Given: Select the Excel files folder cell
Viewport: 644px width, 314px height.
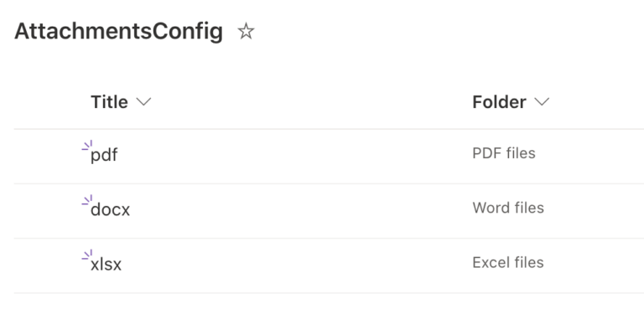Looking at the screenshot, I should click(x=508, y=262).
